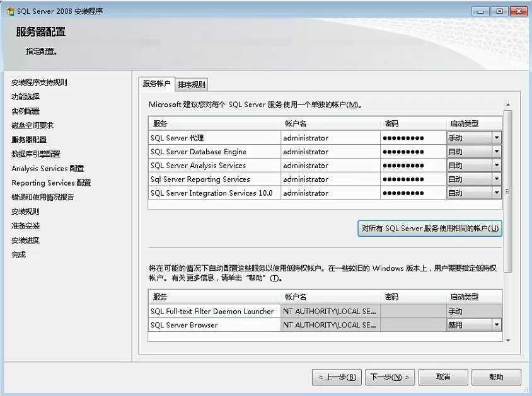
Task: Switch to the 排序规则 tab
Action: point(192,85)
